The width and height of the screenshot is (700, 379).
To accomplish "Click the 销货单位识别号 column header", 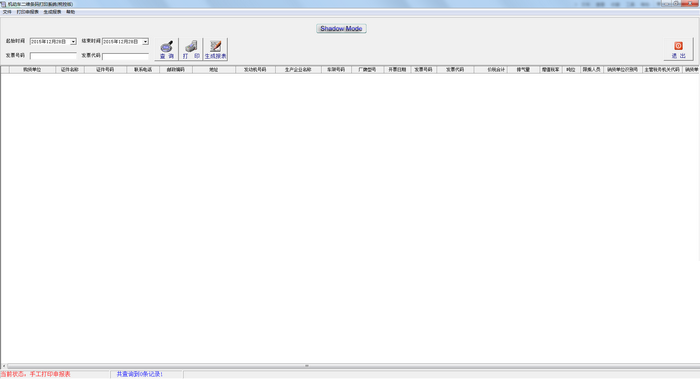I will coord(622,70).
